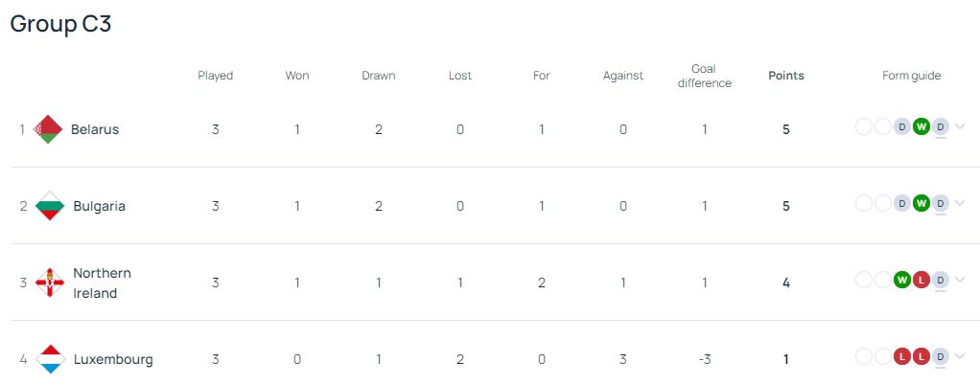The height and width of the screenshot is (385, 980).
Task: Expand Belarus form guide chevron
Action: click(960, 126)
